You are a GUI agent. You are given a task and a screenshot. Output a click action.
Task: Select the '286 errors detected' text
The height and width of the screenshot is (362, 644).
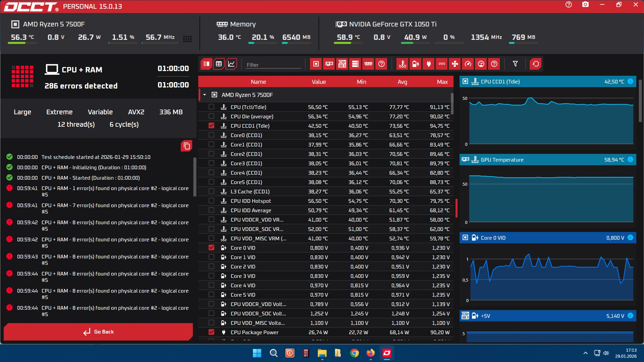click(x=81, y=86)
